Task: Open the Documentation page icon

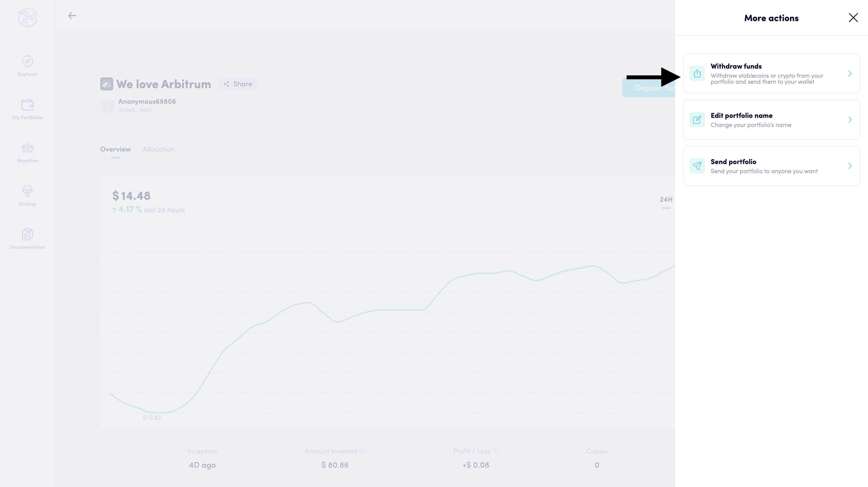Action: [x=28, y=234]
